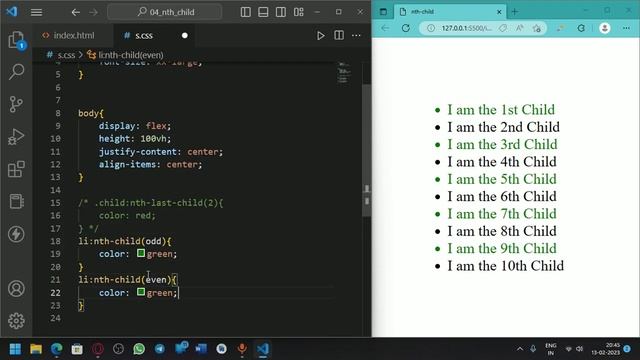Open the Manage gear menu in VS Code
Screen dimensions: 640x360
point(16,321)
